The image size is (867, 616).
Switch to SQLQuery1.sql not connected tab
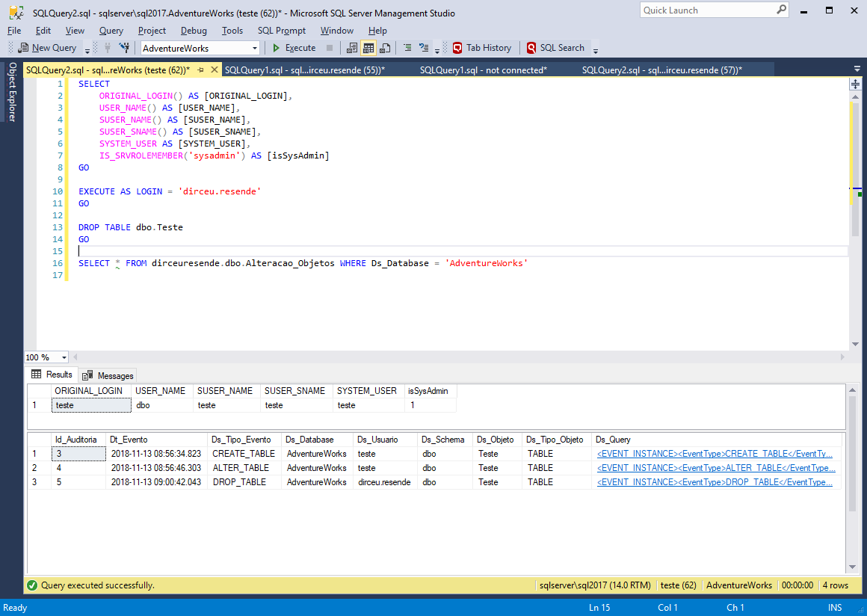click(484, 70)
